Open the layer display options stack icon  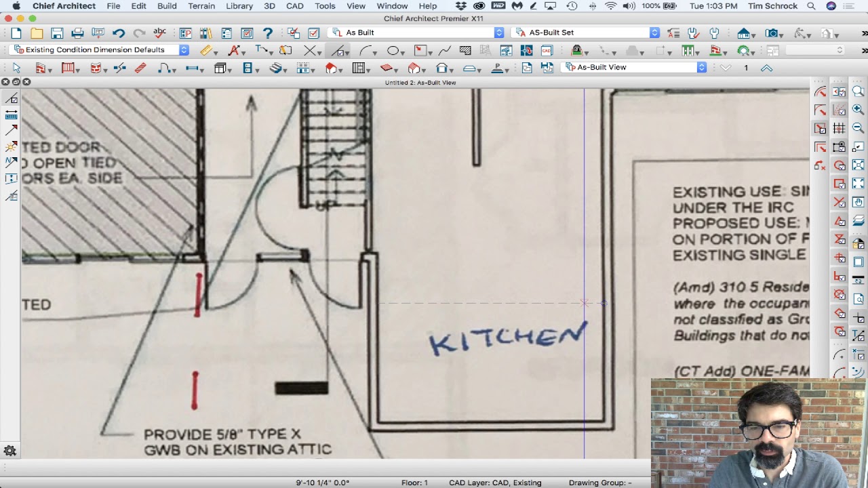click(x=859, y=220)
